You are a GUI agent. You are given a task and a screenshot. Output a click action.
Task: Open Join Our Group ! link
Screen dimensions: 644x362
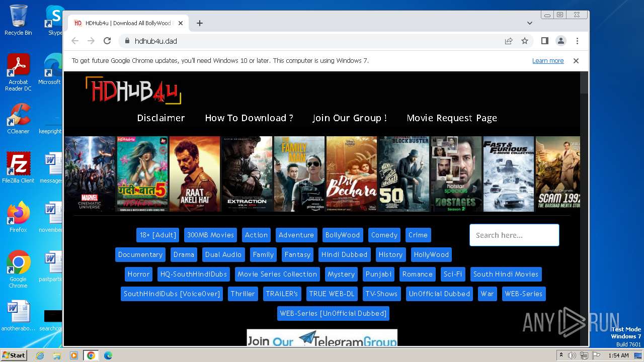coord(350,118)
